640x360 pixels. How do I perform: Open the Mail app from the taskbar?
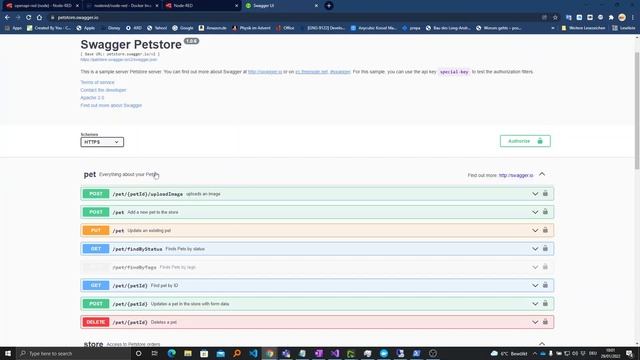(x=220, y=353)
